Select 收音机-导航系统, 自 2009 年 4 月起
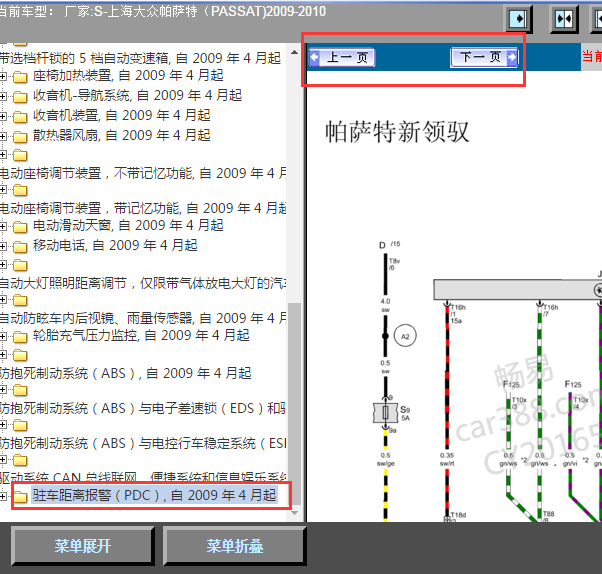 [137, 95]
